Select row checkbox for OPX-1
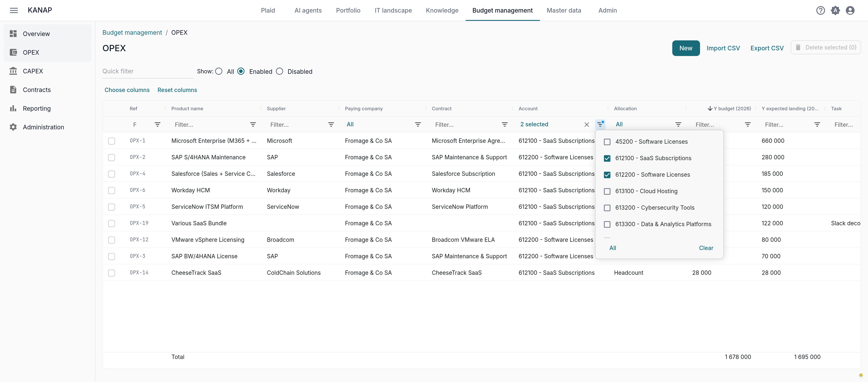The height and width of the screenshot is (382, 868). 112,141
